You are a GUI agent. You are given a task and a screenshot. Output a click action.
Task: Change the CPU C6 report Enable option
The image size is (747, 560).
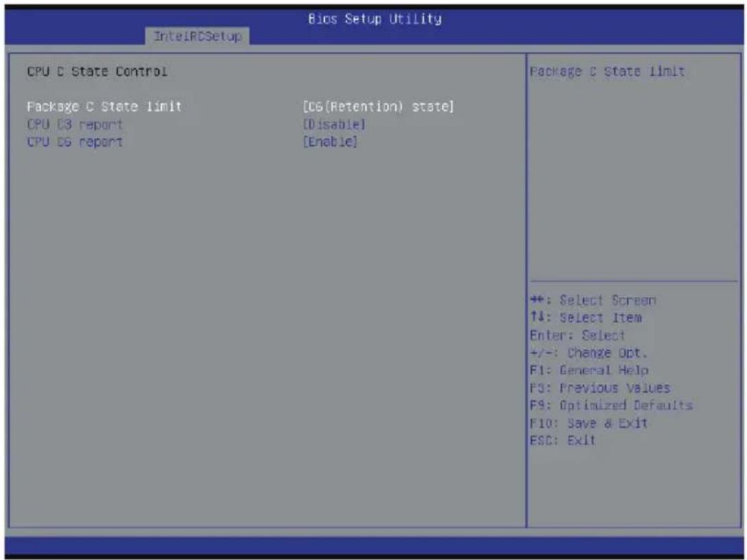330,142
